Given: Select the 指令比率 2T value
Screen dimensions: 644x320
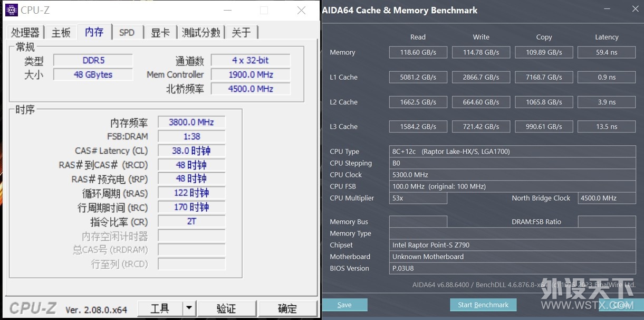Looking at the screenshot, I should (191, 221).
